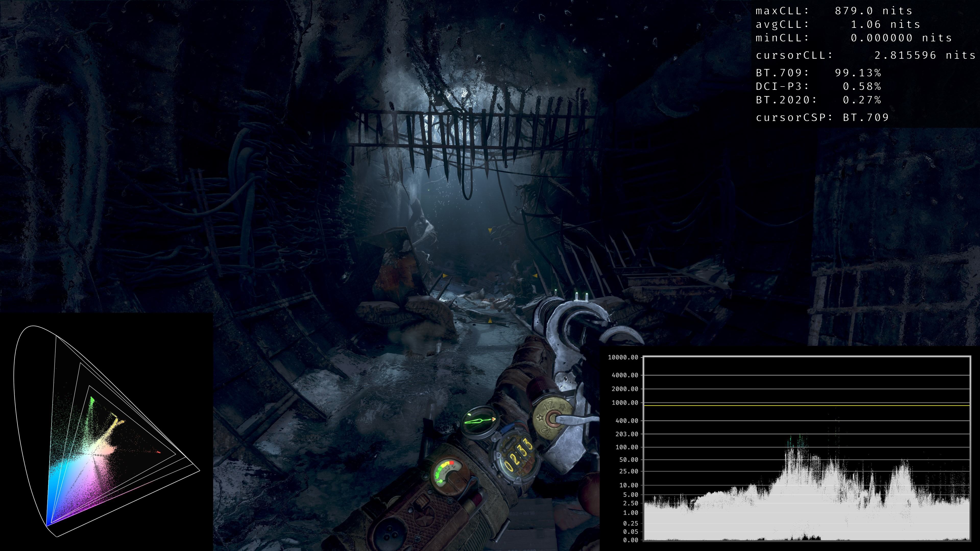
Task: Click the "0.27%" BT.2020 percentage
Action: pyautogui.click(x=862, y=100)
